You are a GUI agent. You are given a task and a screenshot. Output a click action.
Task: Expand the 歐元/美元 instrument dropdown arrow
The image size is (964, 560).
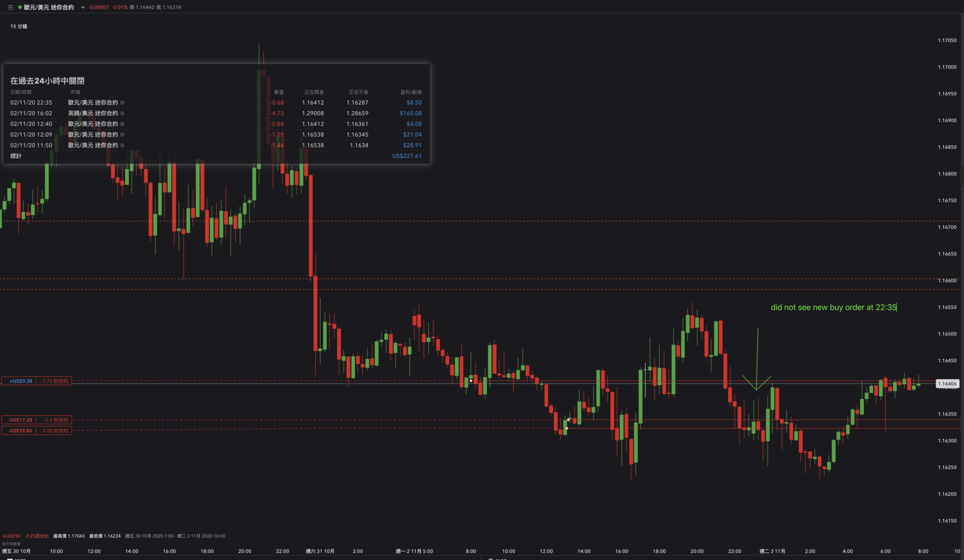pos(83,7)
